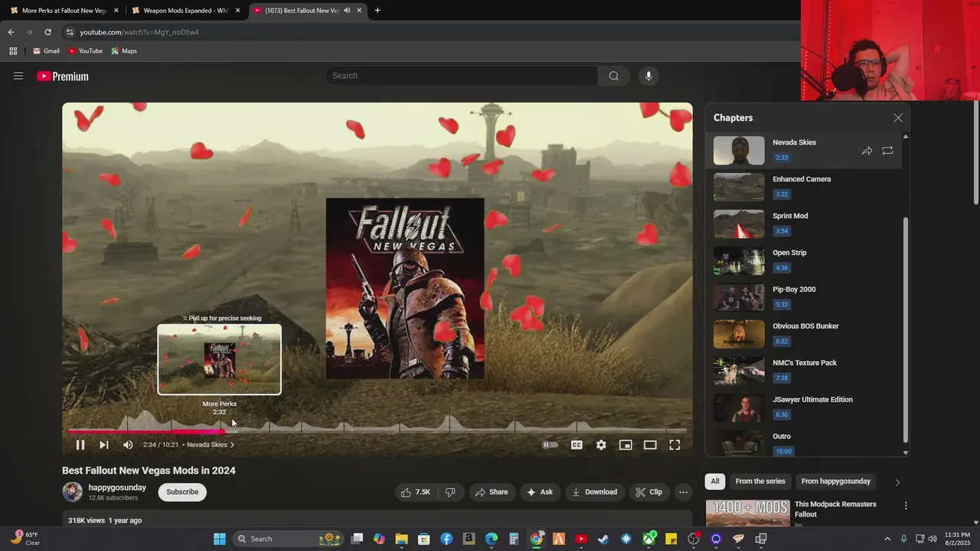Click the video progress bar
This screenshot has width=980, height=551.
point(377,431)
